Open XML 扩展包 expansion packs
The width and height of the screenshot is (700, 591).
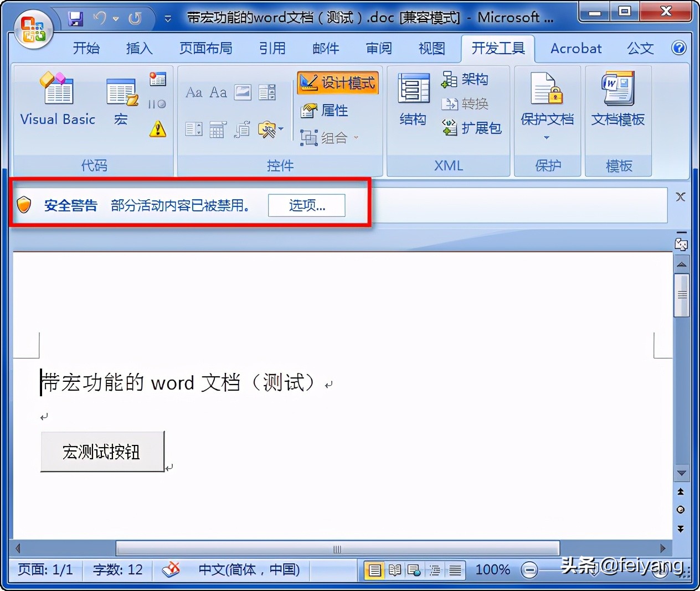click(472, 128)
